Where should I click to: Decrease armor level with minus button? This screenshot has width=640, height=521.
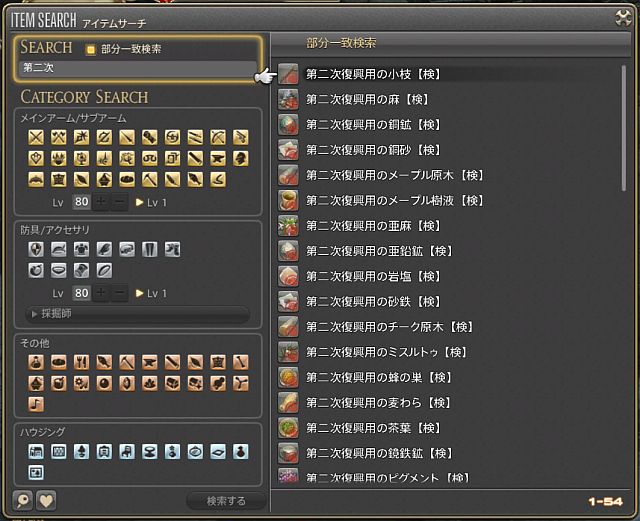[x=120, y=293]
